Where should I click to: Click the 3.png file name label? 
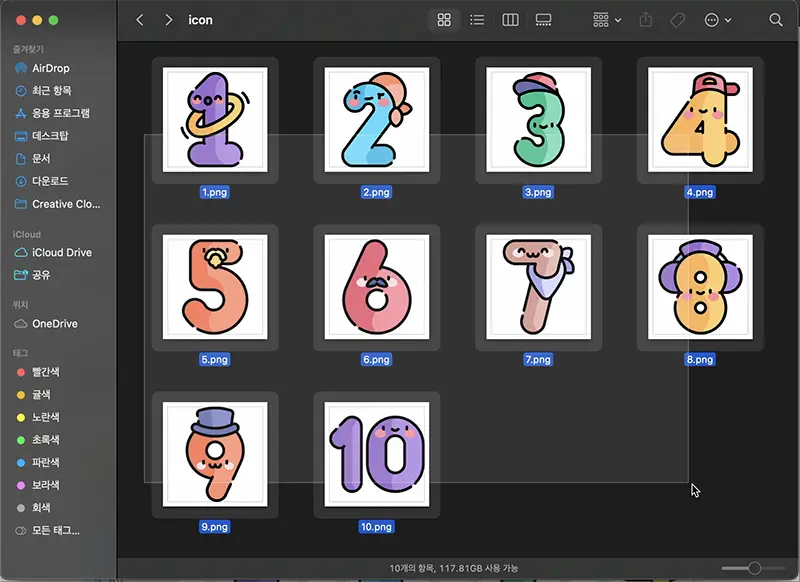coord(538,192)
